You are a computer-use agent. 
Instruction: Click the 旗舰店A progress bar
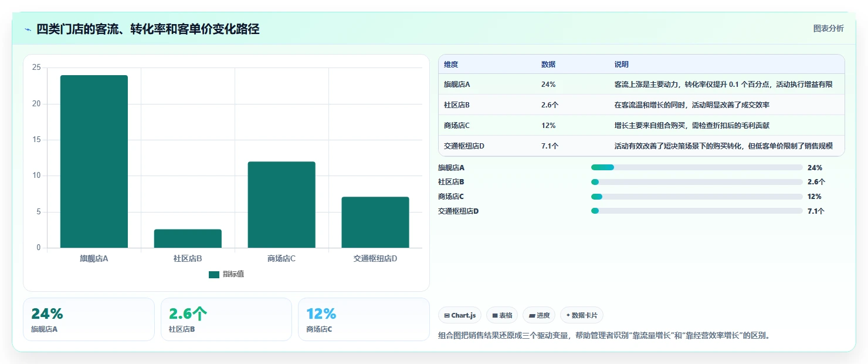click(697, 167)
